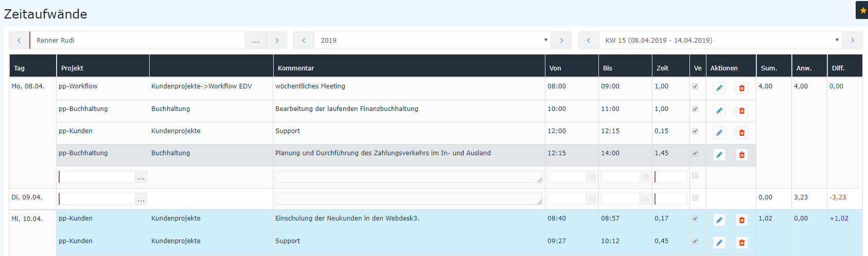This screenshot has height=256, width=868.
Task: Click Bis time field in new Monday row
Action: 621,177
